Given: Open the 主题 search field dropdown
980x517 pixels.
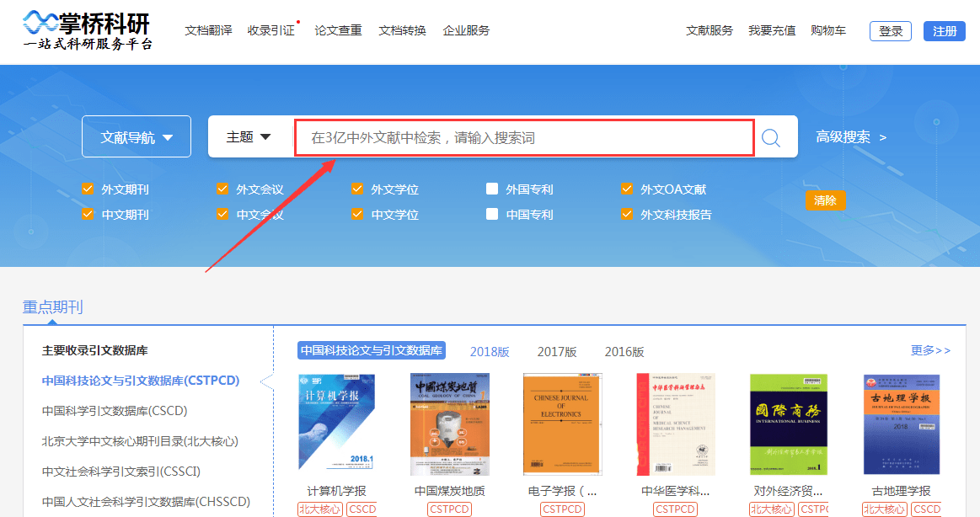Looking at the screenshot, I should [249, 137].
